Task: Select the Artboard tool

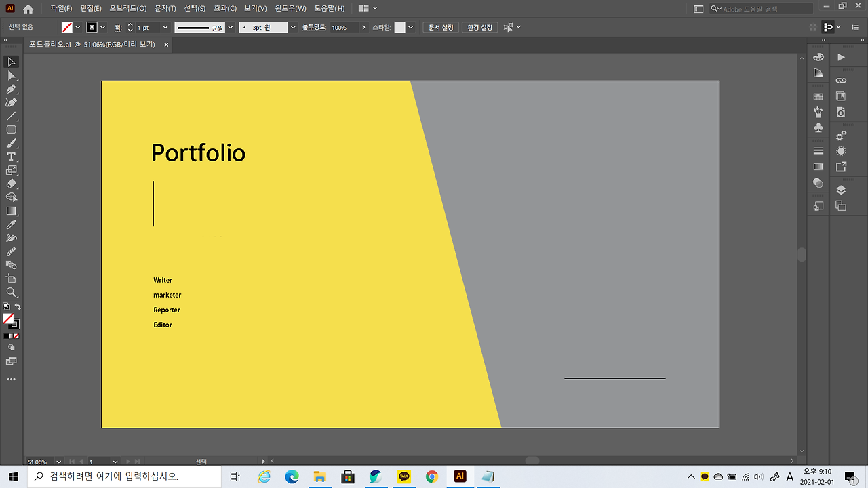Action: point(12,279)
